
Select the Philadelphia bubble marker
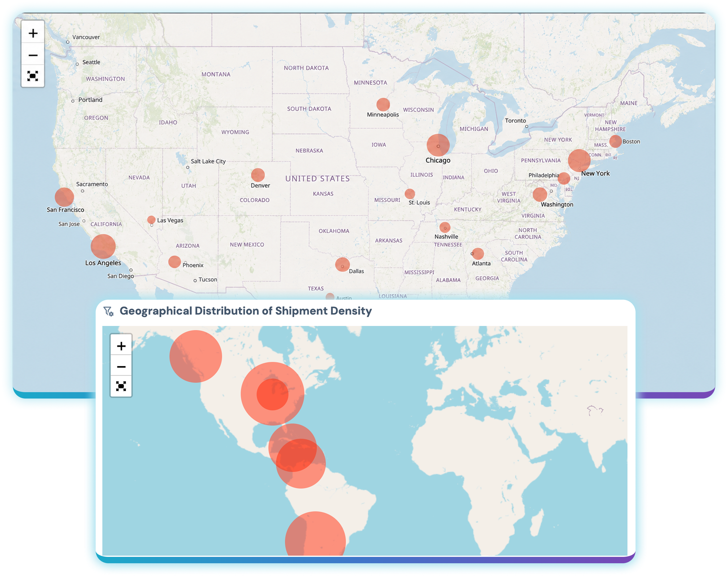coord(564,178)
